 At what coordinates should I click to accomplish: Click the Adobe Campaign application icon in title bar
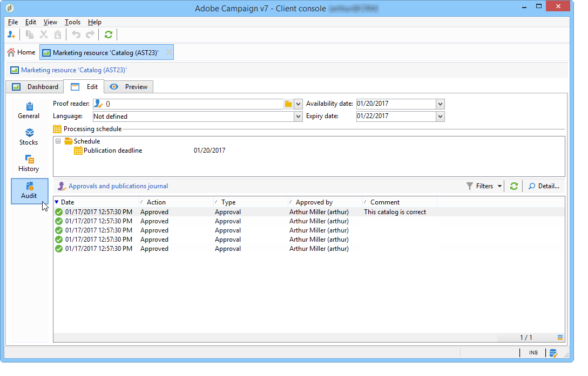10,8
